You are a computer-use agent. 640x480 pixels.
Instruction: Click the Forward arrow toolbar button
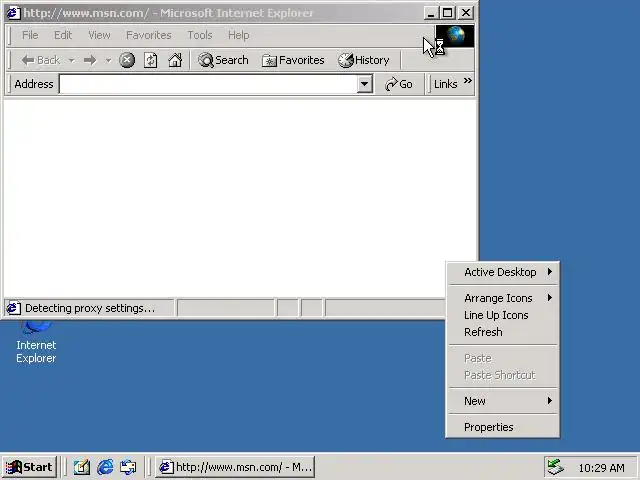(90, 60)
